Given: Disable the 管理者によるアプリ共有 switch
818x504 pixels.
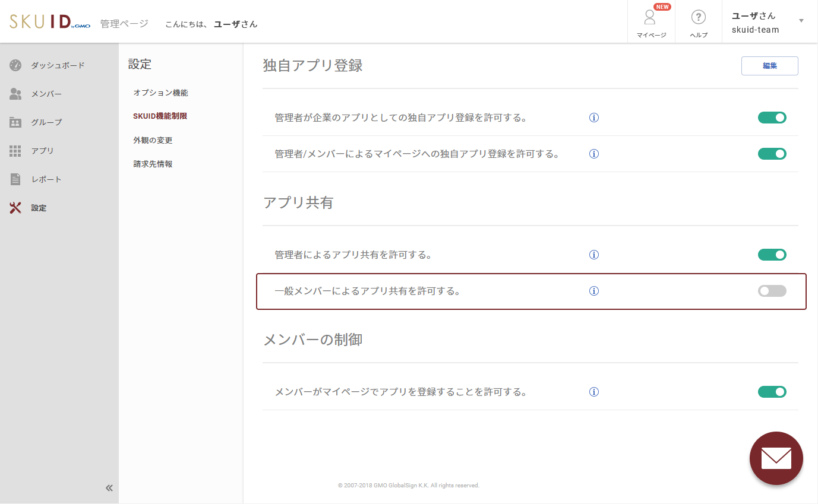Looking at the screenshot, I should coord(772,254).
